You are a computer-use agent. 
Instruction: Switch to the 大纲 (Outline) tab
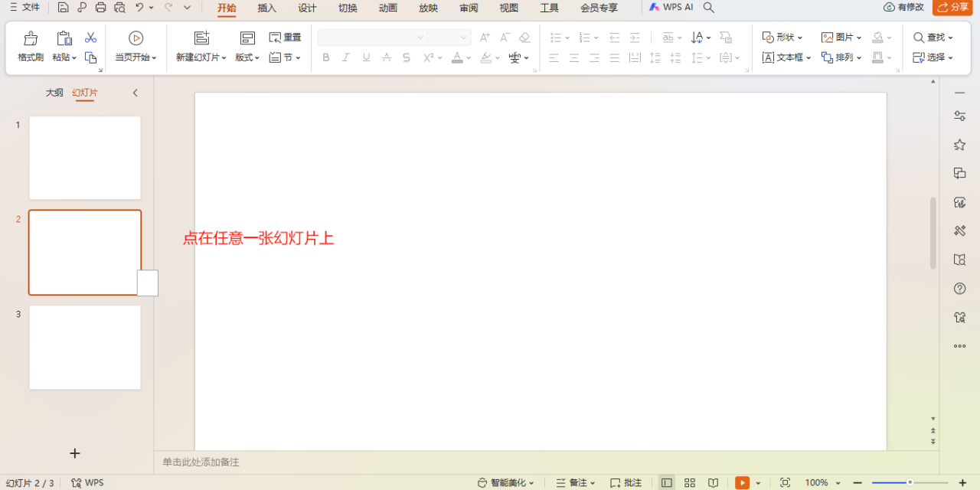point(54,92)
